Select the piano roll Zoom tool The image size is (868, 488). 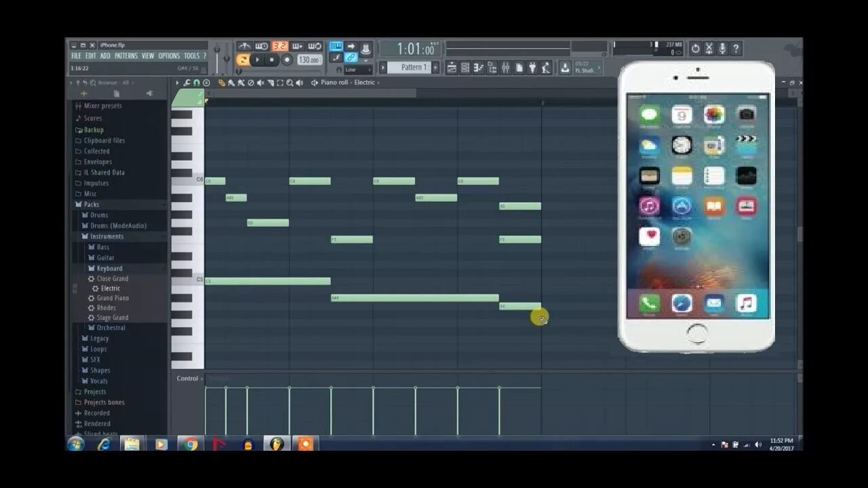click(290, 83)
